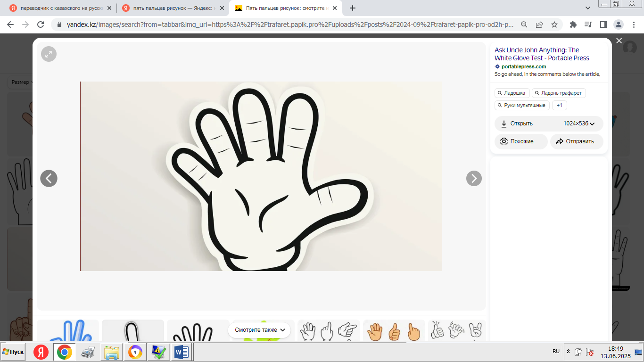The height and width of the screenshot is (362, 644).
Task: Click the 'Открыть' download button
Action: [521, 123]
